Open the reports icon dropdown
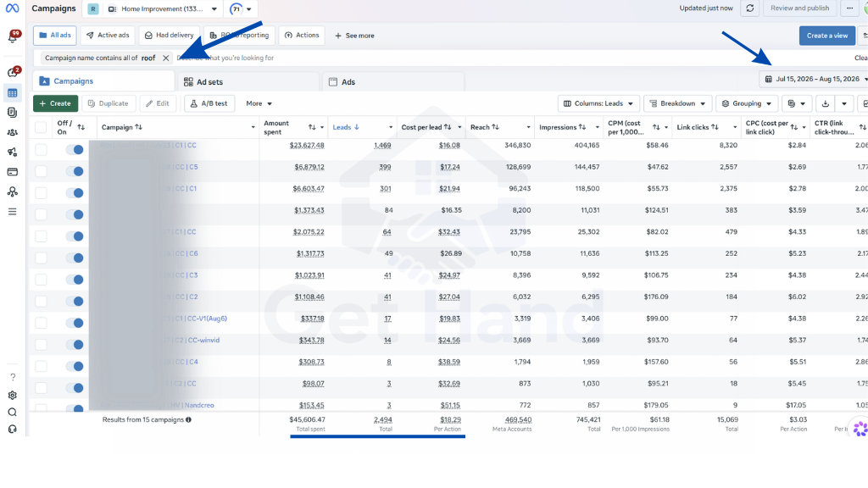 pyautogui.click(x=796, y=103)
